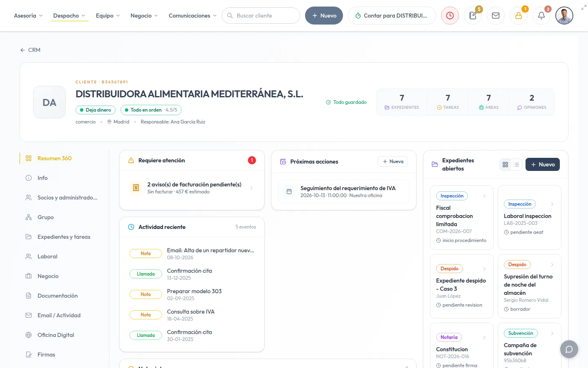The width and height of the screenshot is (588, 368).
Task: Open the Laboral sidebar section
Action: [x=64, y=256]
